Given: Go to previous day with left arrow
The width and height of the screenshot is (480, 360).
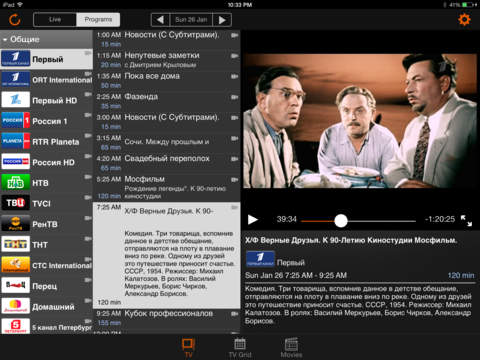Looking at the screenshot, I should tap(160, 20).
